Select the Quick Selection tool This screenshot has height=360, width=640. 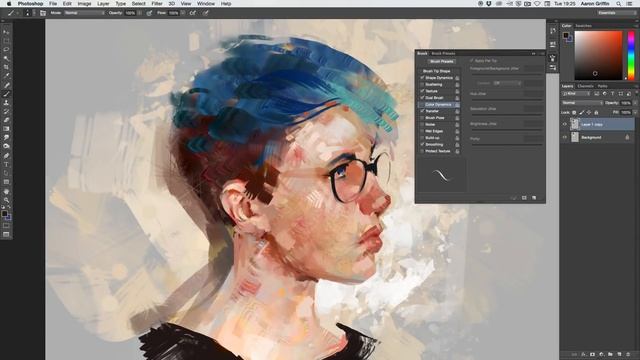[6, 58]
